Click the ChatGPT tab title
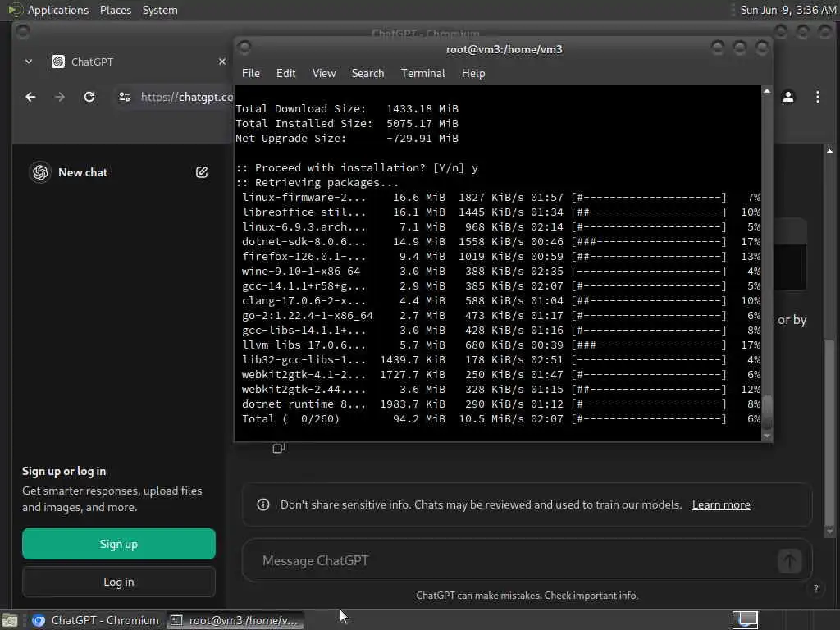 click(x=92, y=62)
